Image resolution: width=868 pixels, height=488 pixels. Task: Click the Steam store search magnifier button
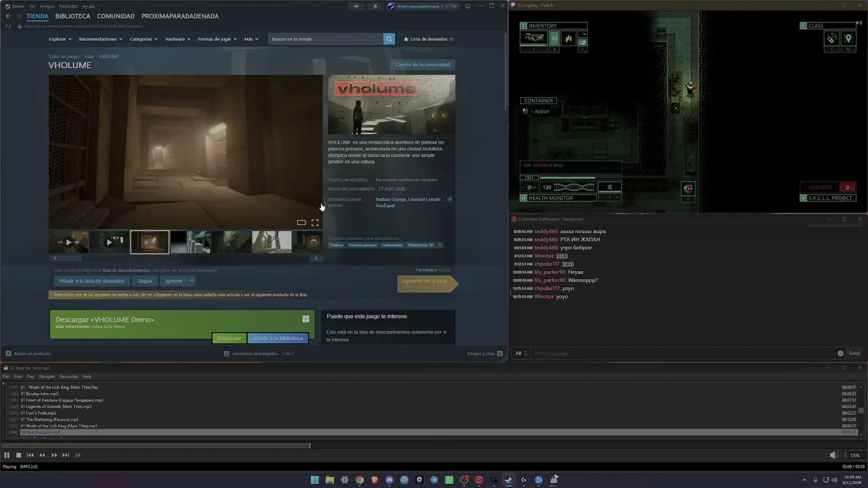(389, 39)
